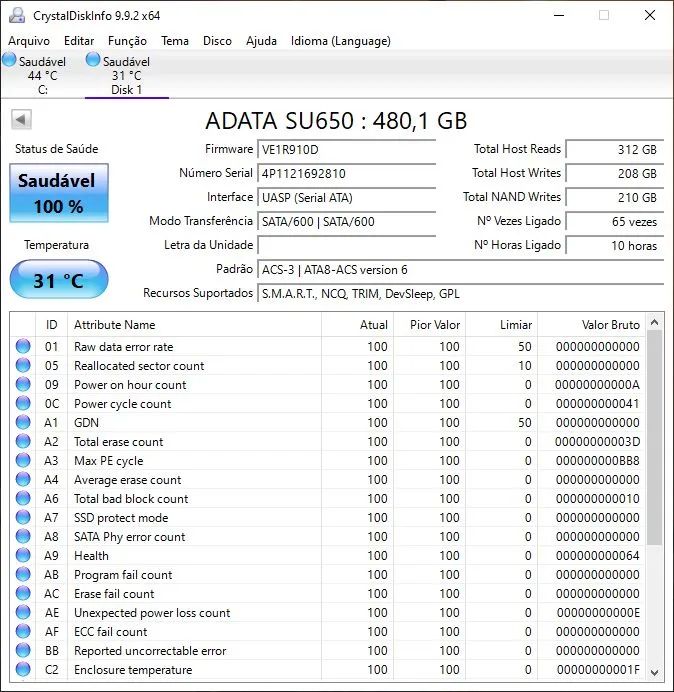674x692 pixels.
Task: Click the previous disk arrow button
Action: (21, 119)
